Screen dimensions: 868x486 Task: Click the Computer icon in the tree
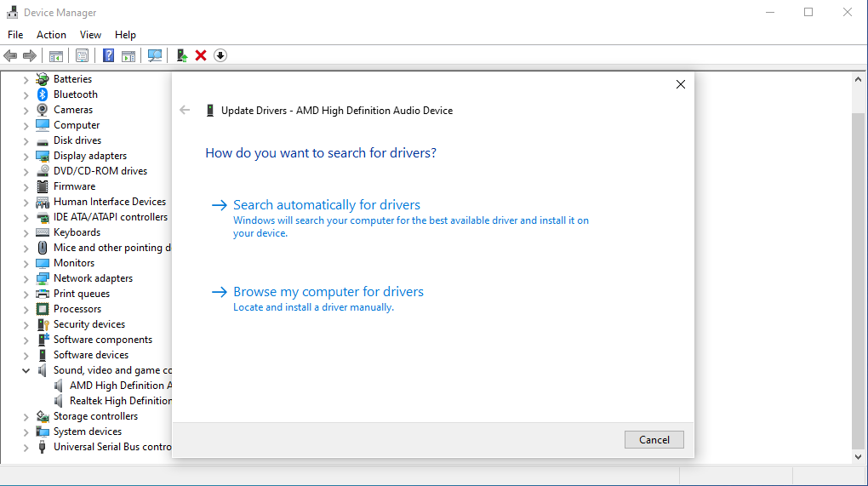[42, 125]
